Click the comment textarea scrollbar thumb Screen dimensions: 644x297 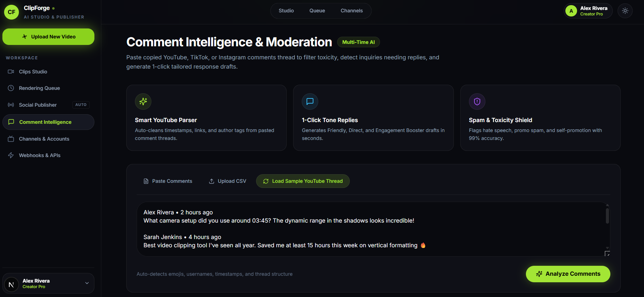click(x=607, y=216)
